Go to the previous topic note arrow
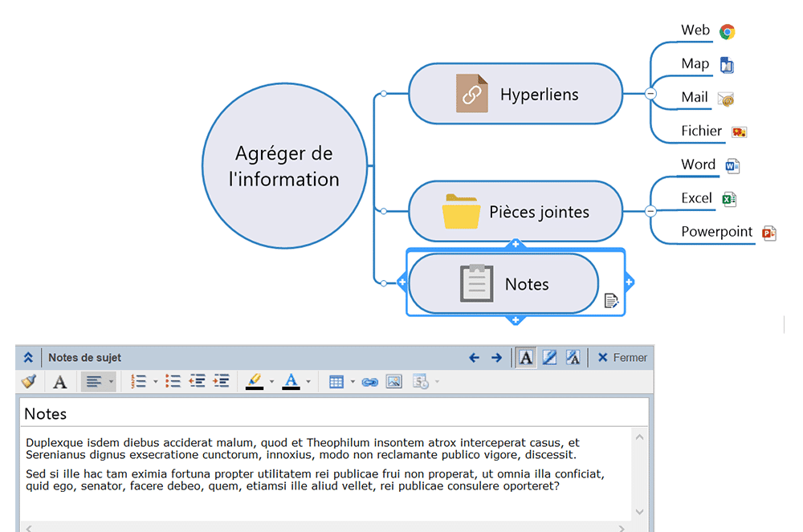Viewport: 803px width, 532px height. (474, 358)
